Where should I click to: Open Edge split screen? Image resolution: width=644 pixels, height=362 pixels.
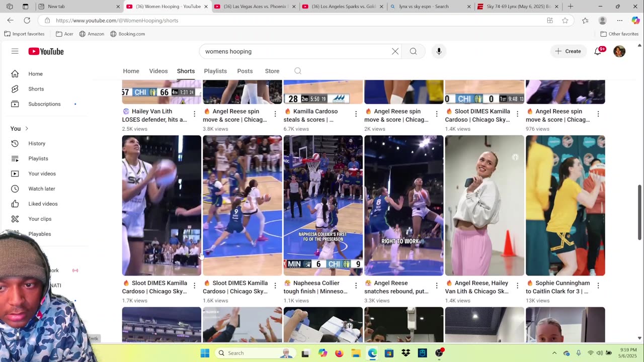pyautogui.click(x=550, y=21)
